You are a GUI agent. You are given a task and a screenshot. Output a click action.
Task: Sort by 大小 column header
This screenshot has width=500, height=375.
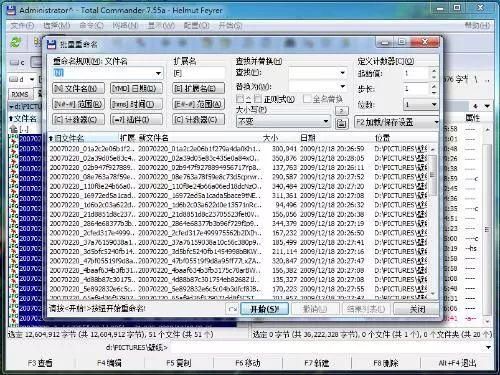point(270,138)
